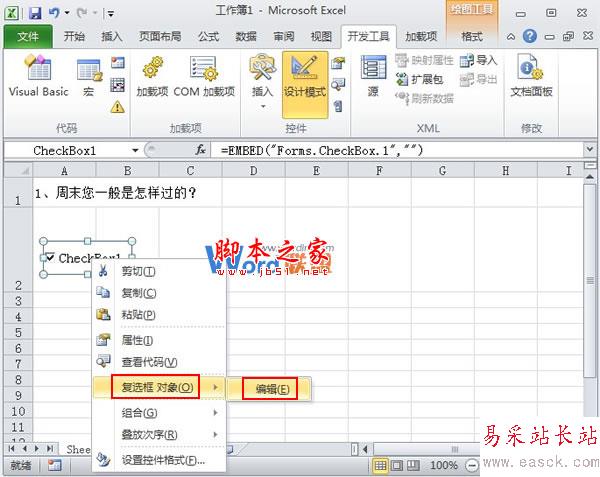Choose 查看代码(V) from context menu

pos(149,362)
